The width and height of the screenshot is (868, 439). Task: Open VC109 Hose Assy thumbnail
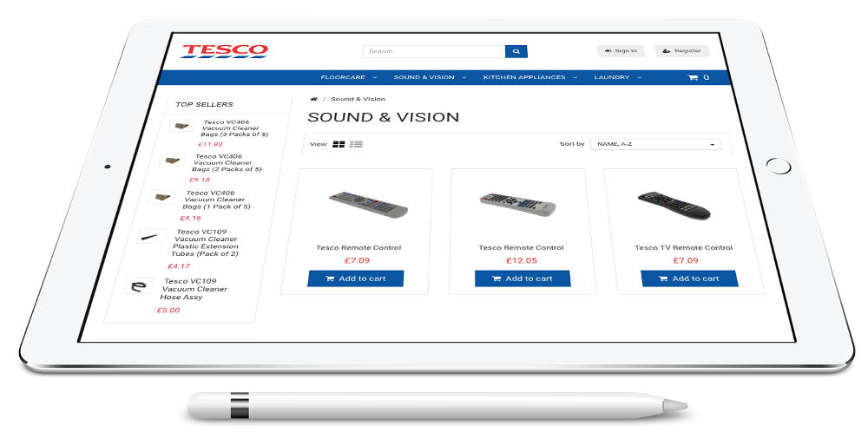(138, 286)
